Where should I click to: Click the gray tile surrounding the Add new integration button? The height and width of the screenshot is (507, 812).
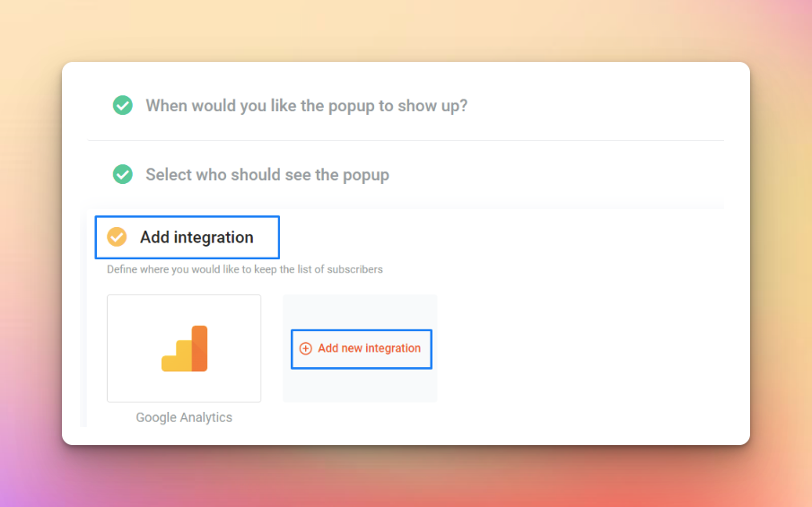pos(360,313)
